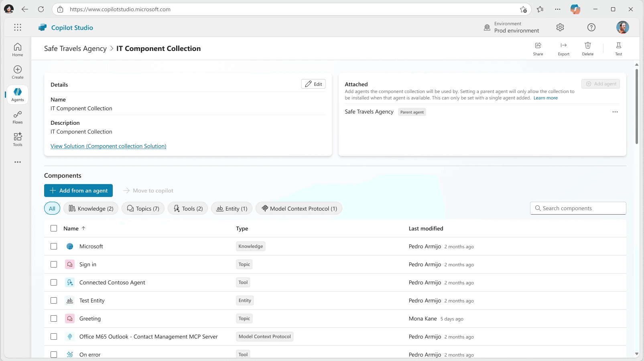Open View Solution (Component collection Solution) link

pyautogui.click(x=108, y=146)
